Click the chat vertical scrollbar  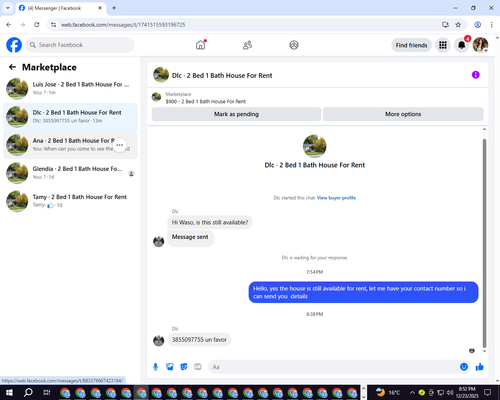coord(484,243)
